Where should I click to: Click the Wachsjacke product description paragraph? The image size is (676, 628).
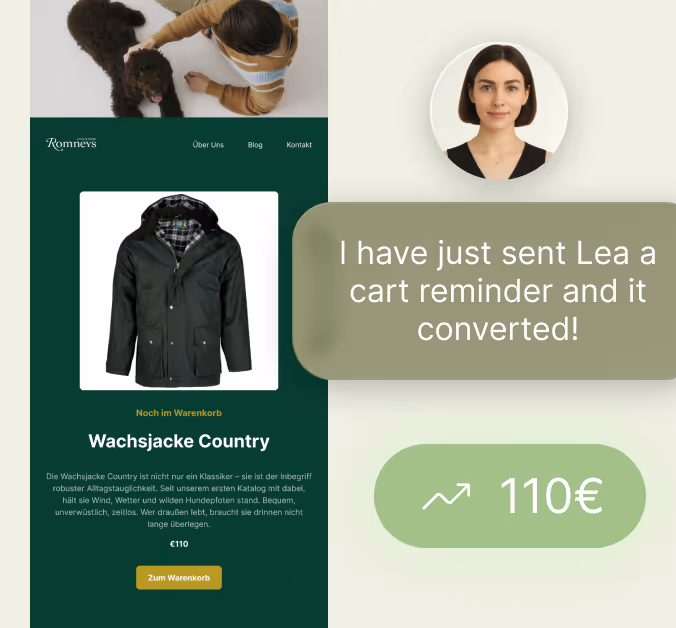[x=179, y=500]
